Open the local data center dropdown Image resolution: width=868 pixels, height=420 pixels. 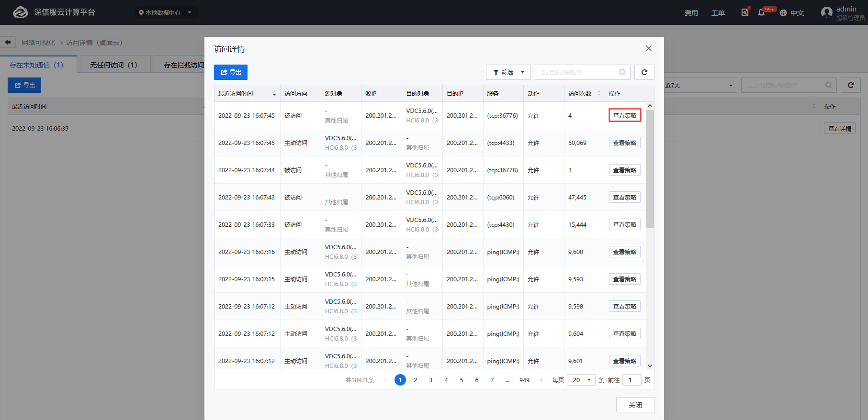(166, 12)
